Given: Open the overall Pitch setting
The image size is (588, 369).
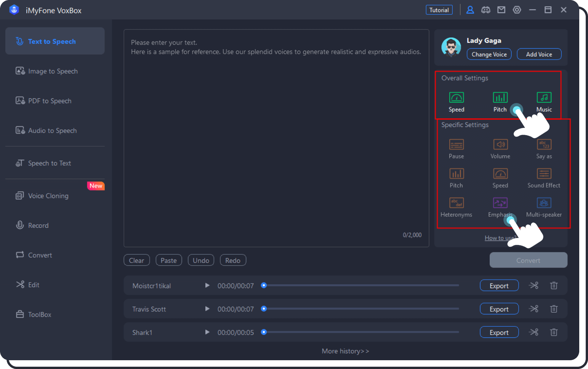Looking at the screenshot, I should point(500,102).
